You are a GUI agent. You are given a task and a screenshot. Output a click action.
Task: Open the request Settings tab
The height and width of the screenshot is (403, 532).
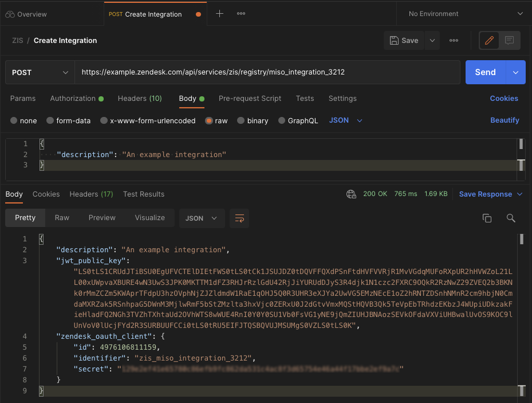tap(342, 99)
